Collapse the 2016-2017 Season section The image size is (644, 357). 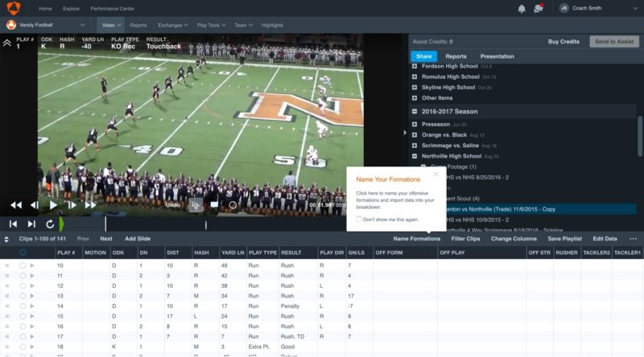[x=415, y=111]
